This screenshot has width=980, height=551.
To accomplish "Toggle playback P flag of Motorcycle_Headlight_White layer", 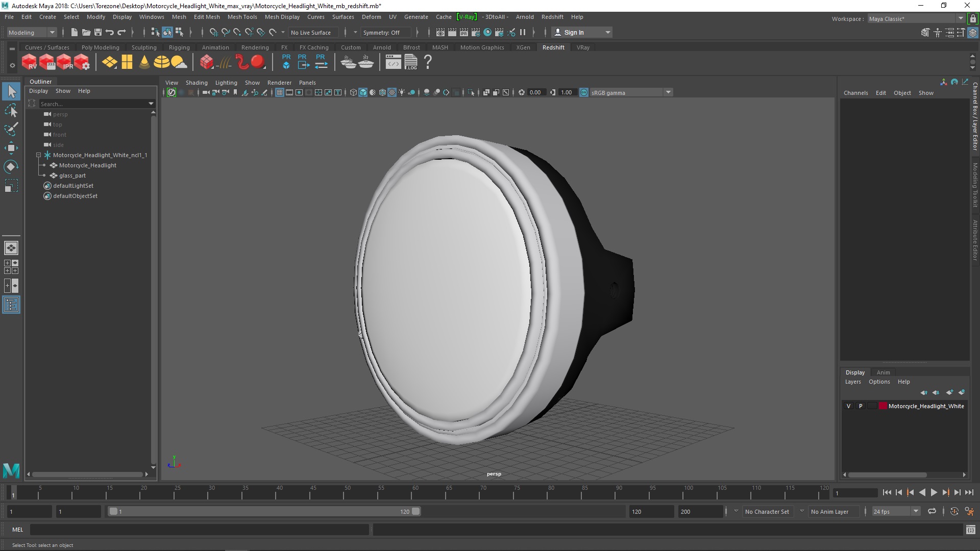I will pos(861,406).
